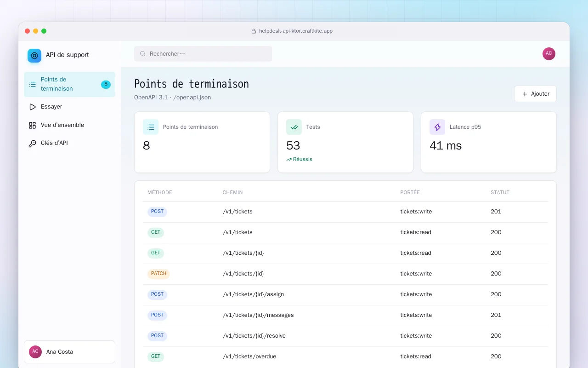Go to the Essayer page

tap(69, 107)
